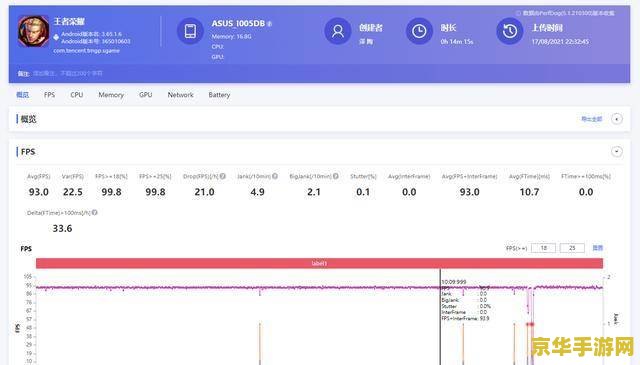This screenshot has width=640, height=365.
Task: Click the game avatar thumbnail
Action: (33, 31)
